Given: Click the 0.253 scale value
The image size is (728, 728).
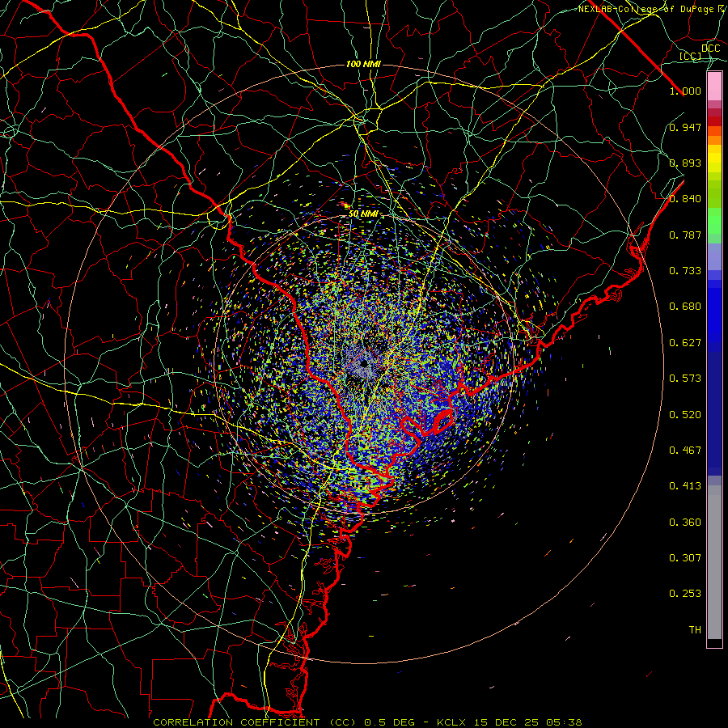Looking at the screenshot, I should [x=685, y=594].
